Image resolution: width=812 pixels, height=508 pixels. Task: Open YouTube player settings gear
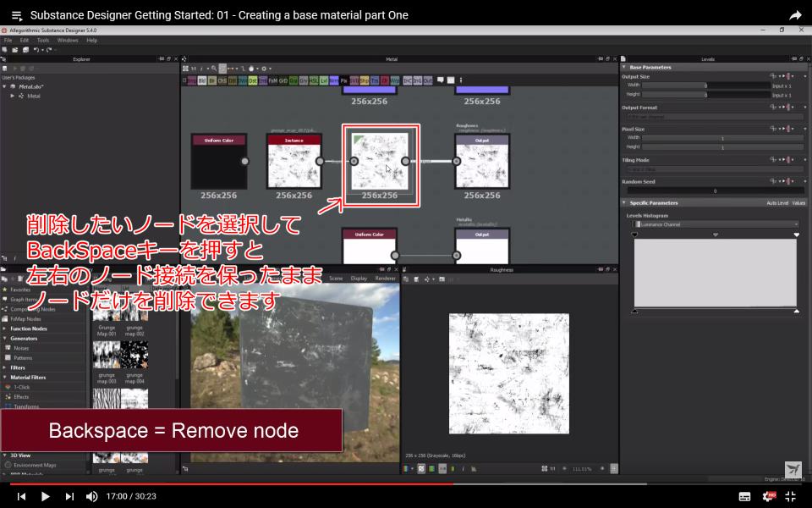click(769, 497)
